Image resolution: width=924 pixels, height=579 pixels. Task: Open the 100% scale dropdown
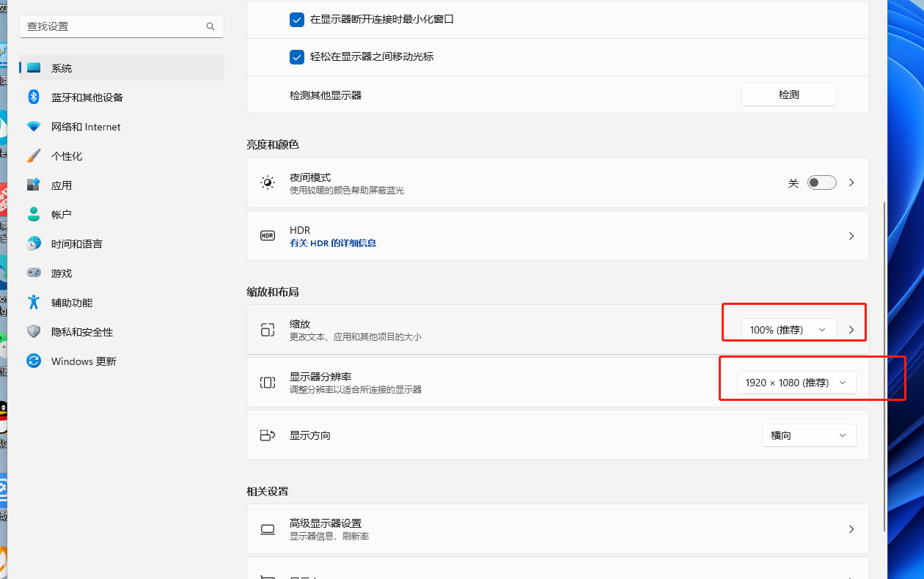tap(788, 330)
